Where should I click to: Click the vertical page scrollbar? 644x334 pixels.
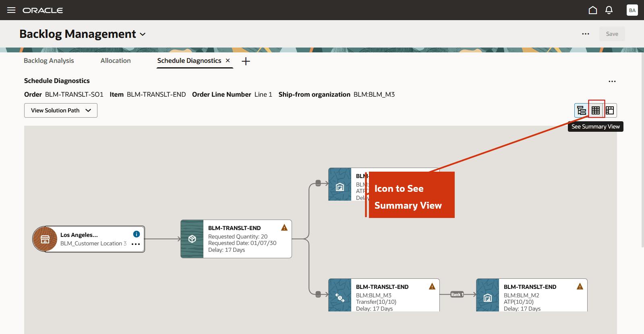642,150
